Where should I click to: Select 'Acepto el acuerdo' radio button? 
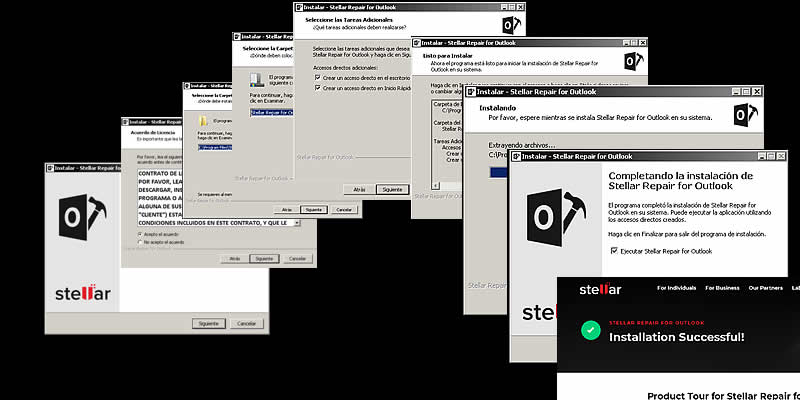pyautogui.click(x=140, y=234)
